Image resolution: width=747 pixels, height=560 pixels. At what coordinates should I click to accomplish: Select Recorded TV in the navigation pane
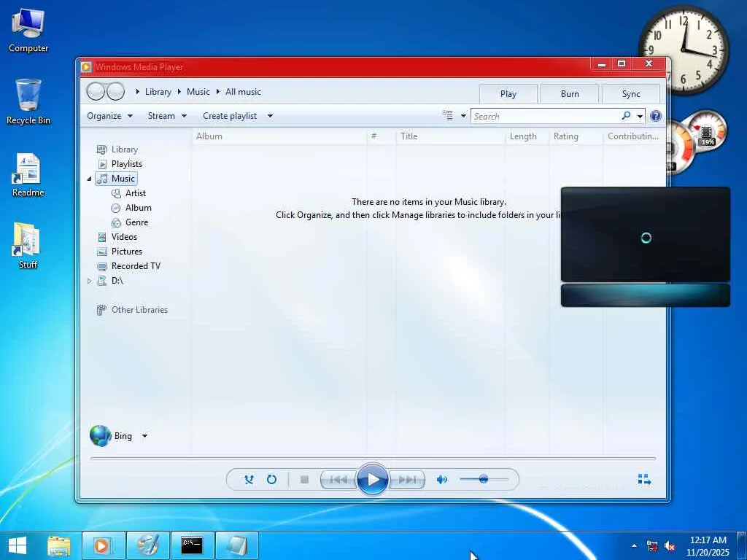[x=128, y=266]
